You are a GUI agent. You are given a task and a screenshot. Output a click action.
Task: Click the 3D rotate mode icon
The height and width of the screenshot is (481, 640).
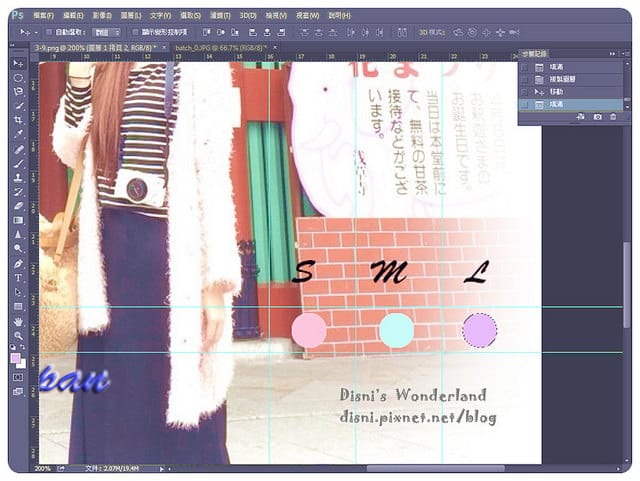(x=458, y=32)
